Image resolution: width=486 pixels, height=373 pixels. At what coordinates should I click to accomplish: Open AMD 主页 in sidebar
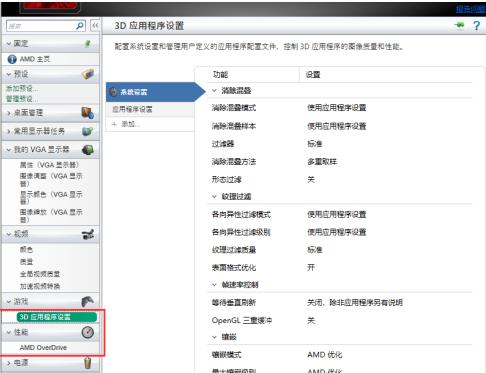tap(35, 59)
